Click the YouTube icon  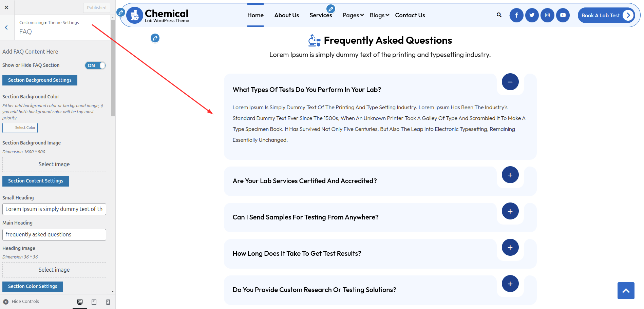coord(563,15)
